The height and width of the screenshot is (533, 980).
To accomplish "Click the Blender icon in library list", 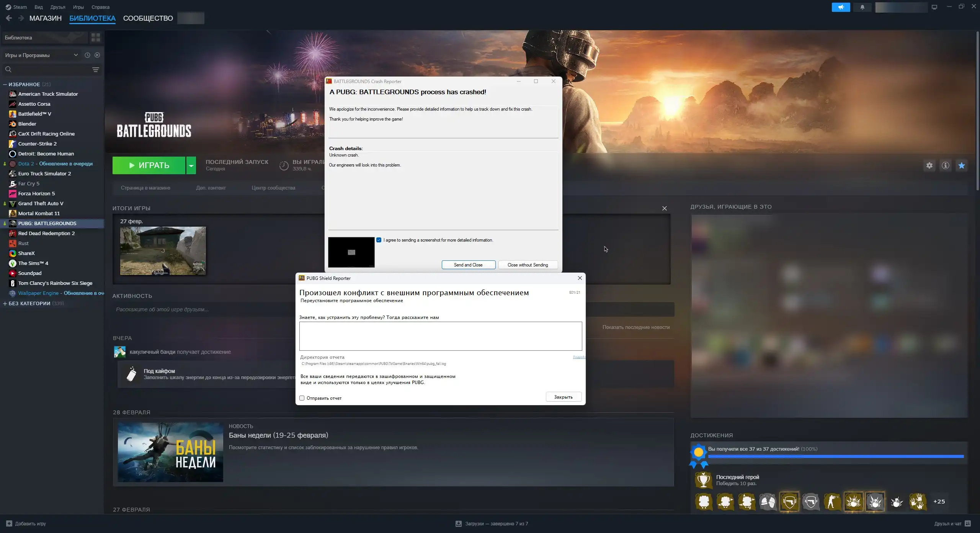I will (13, 124).
